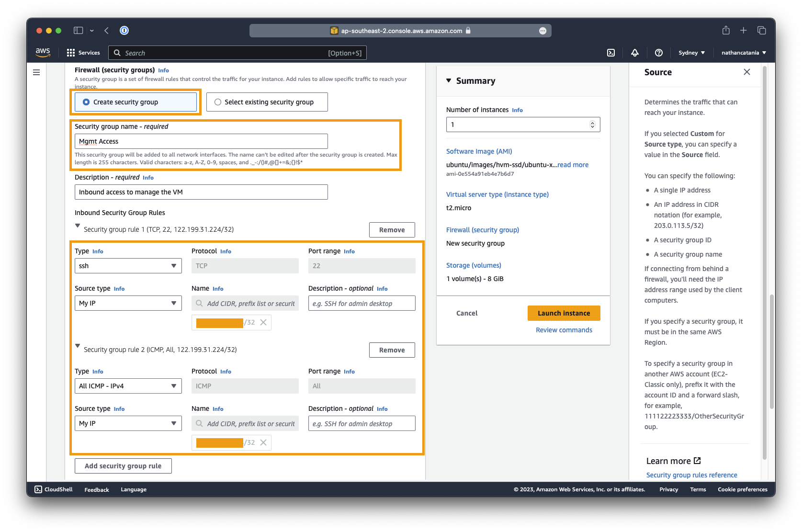802x532 pixels.
Task: Open the notifications bell icon
Action: click(635, 53)
